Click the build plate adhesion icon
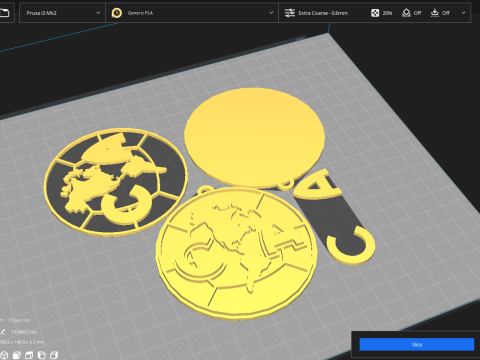This screenshot has height=360, width=480. 435,13
